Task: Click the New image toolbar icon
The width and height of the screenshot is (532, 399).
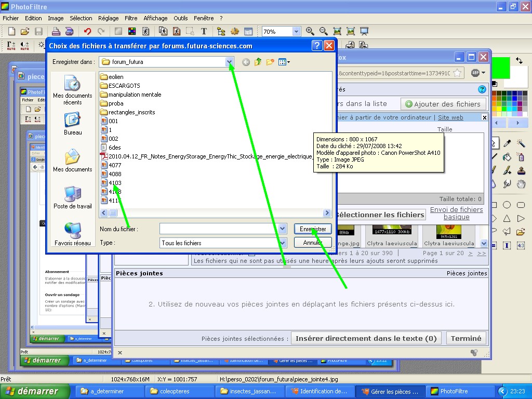Action: point(11,31)
